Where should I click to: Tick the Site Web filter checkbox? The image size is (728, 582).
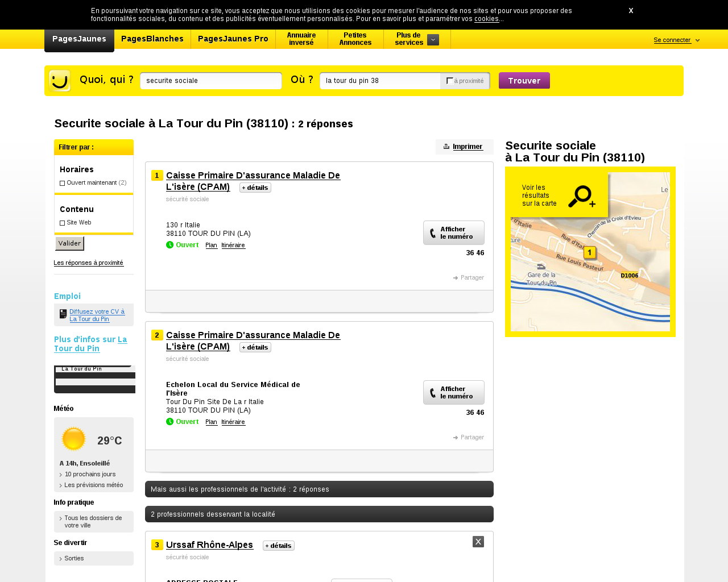point(63,223)
